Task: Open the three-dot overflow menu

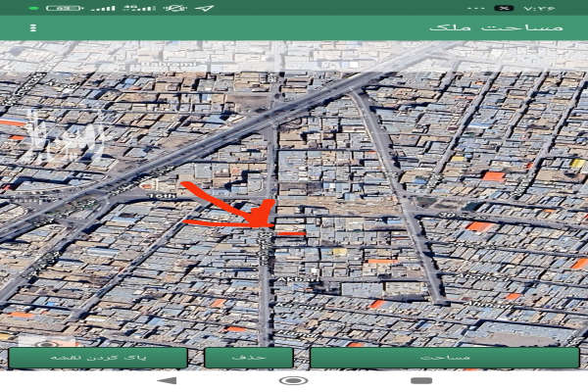Action: (x=33, y=27)
